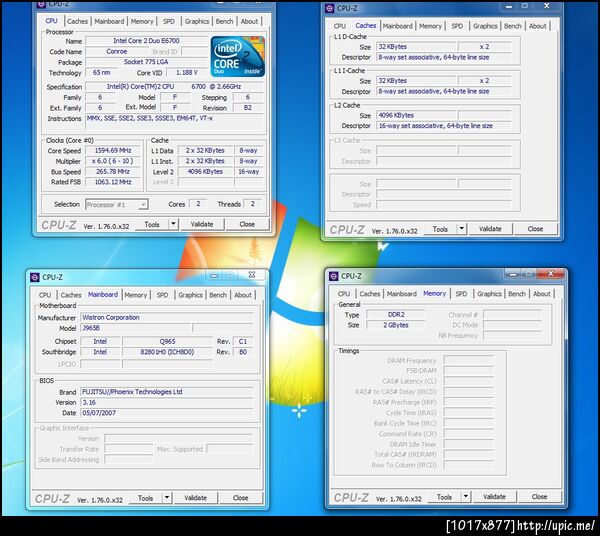Select CPU tab in Mainboard window
Viewport: 600px width, 536px height.
(45, 295)
